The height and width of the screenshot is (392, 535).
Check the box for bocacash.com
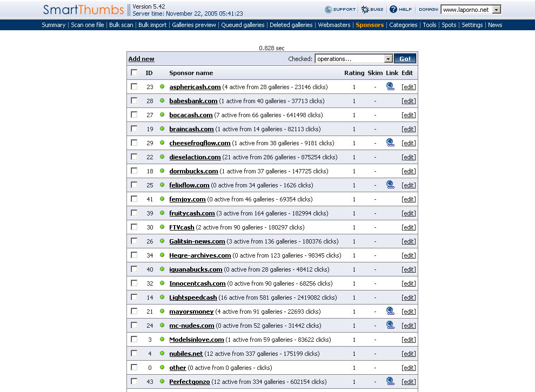[134, 114]
